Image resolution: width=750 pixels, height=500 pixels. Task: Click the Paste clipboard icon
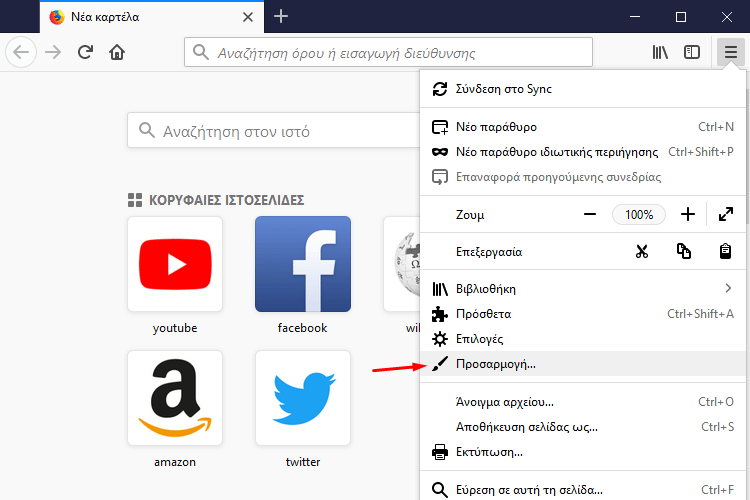pyautogui.click(x=727, y=252)
